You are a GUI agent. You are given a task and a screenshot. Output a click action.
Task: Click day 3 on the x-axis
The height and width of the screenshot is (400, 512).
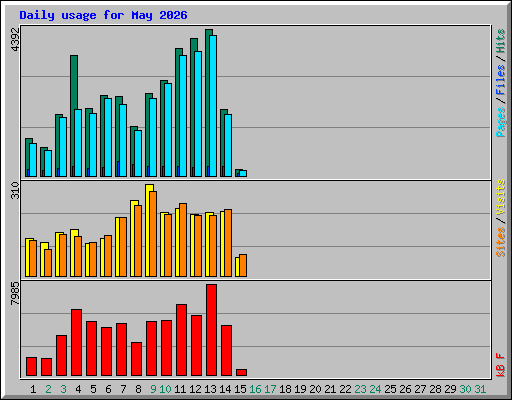click(63, 389)
